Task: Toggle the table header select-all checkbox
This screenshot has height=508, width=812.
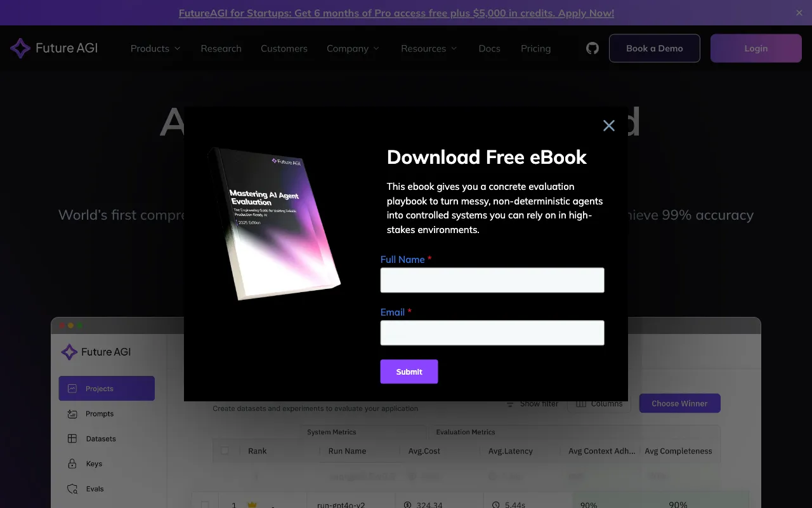Action: pos(225,451)
